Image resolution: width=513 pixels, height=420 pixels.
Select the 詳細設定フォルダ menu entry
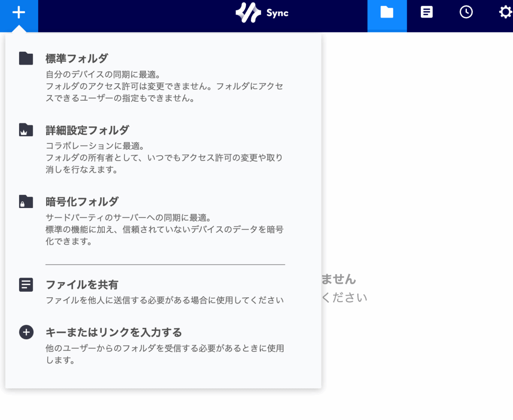87,130
